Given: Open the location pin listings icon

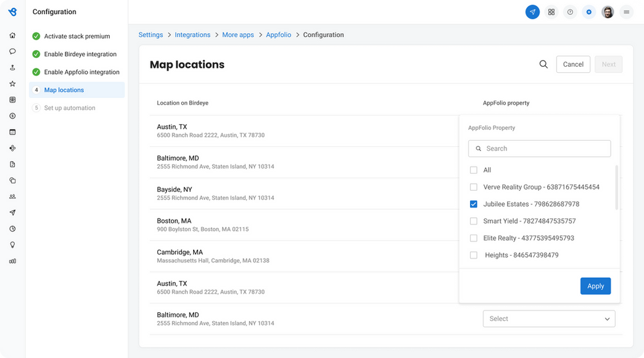Looking at the screenshot, I should (x=12, y=67).
